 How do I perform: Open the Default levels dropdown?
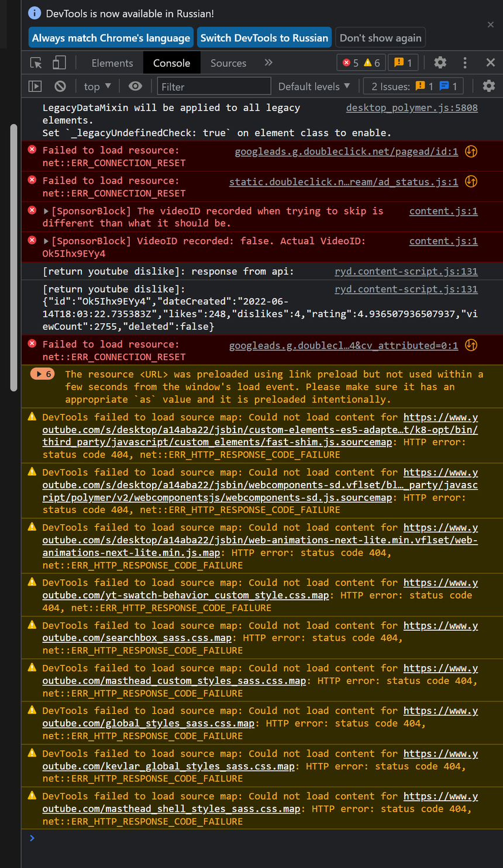tap(314, 87)
